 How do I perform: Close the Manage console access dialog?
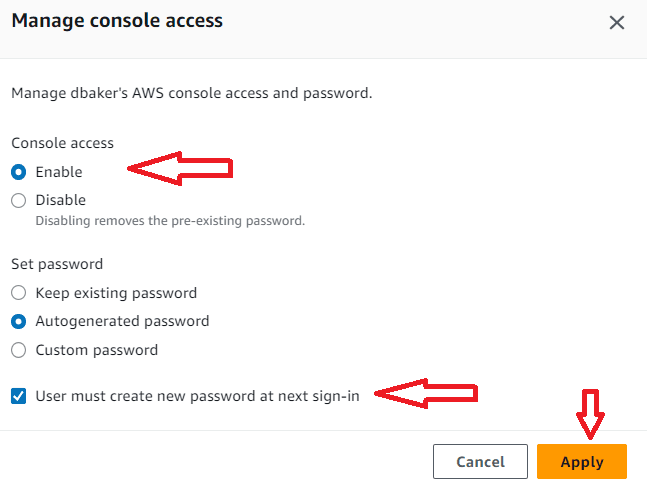(x=617, y=22)
